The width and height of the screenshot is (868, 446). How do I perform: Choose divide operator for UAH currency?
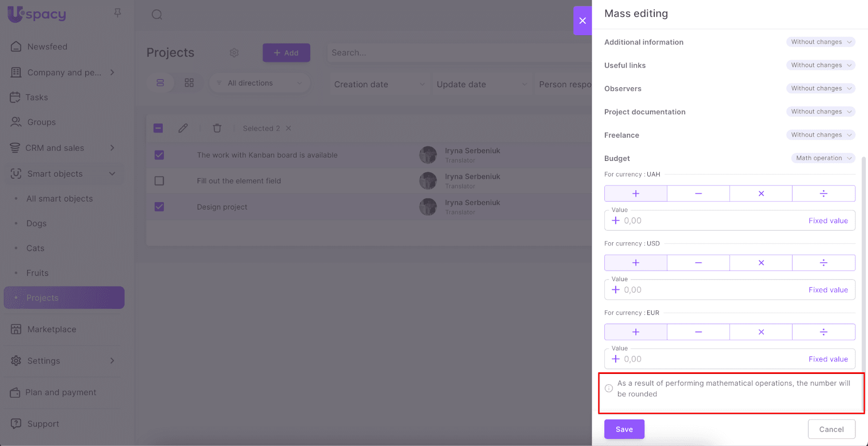823,193
